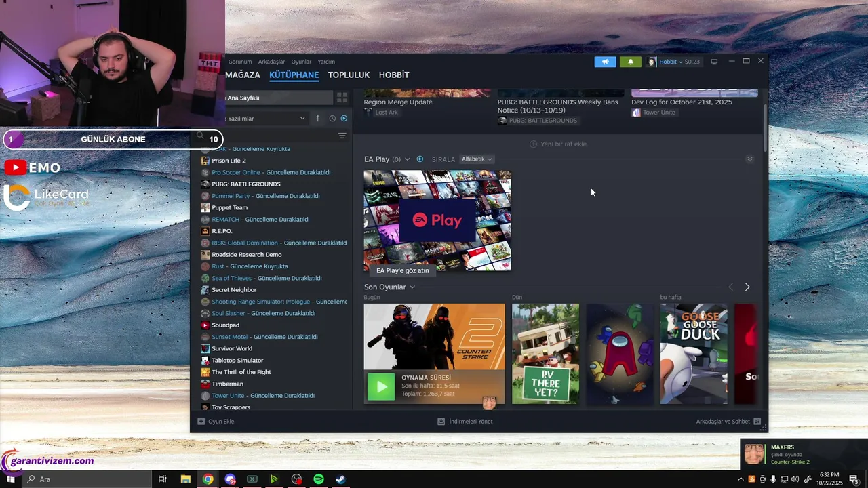
Task: Toggle ready-to-play filter for EA Play shelf
Action: [x=420, y=159]
